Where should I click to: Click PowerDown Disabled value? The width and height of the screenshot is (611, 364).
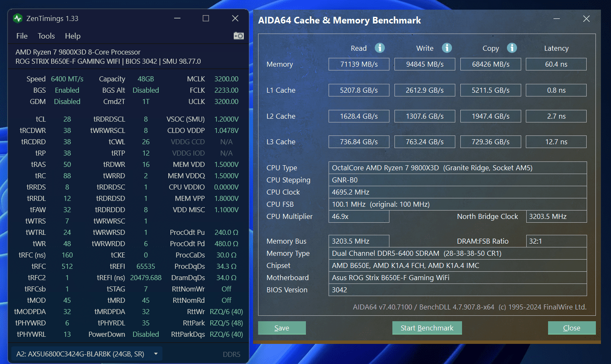coord(146,334)
